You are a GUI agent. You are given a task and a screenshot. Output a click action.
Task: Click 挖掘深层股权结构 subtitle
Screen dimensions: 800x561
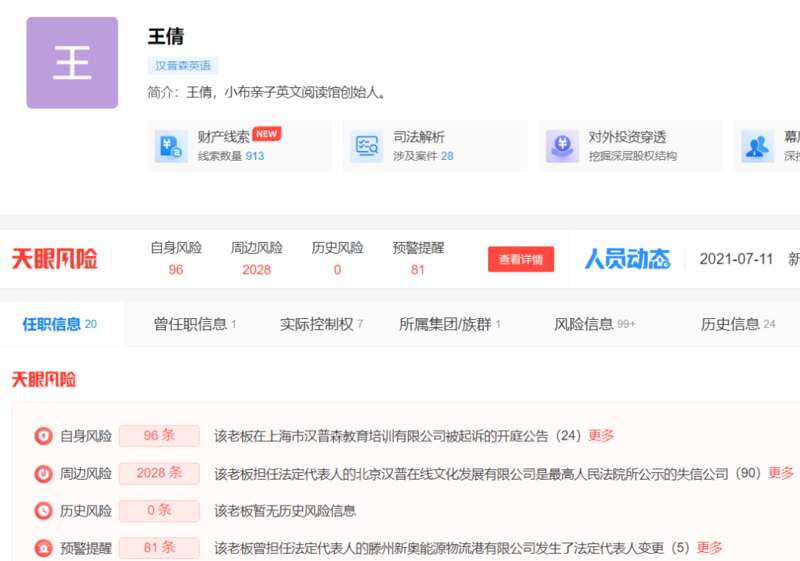click(x=633, y=156)
